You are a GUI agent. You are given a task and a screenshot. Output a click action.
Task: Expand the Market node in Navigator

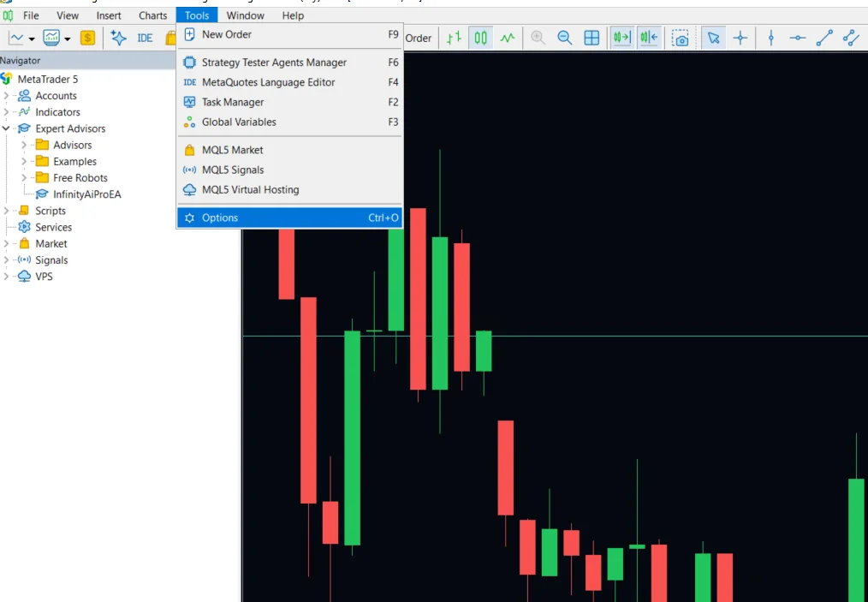[6, 244]
